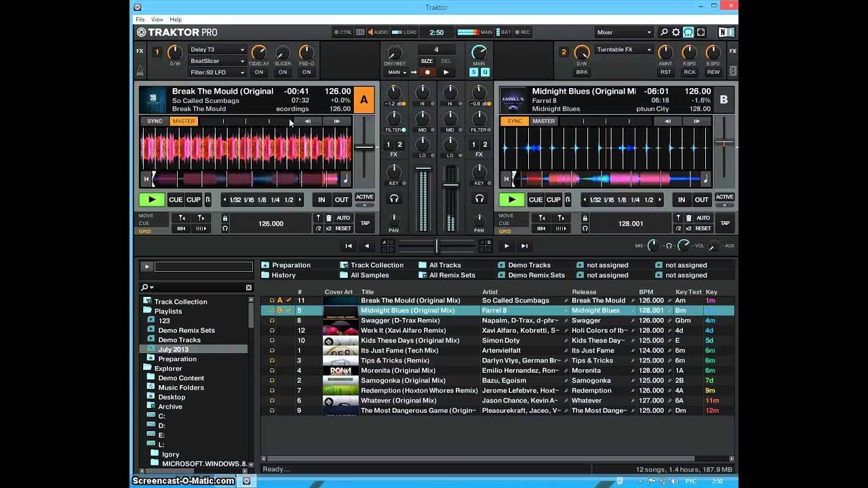The height and width of the screenshot is (488, 868).
Task: Click the crossfader handle
Action: (x=437, y=246)
